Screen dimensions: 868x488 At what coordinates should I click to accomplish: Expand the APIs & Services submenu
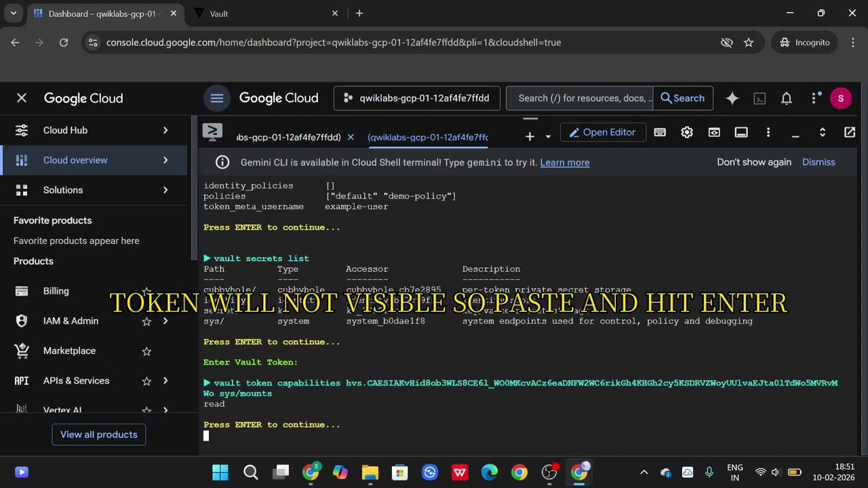point(165,380)
